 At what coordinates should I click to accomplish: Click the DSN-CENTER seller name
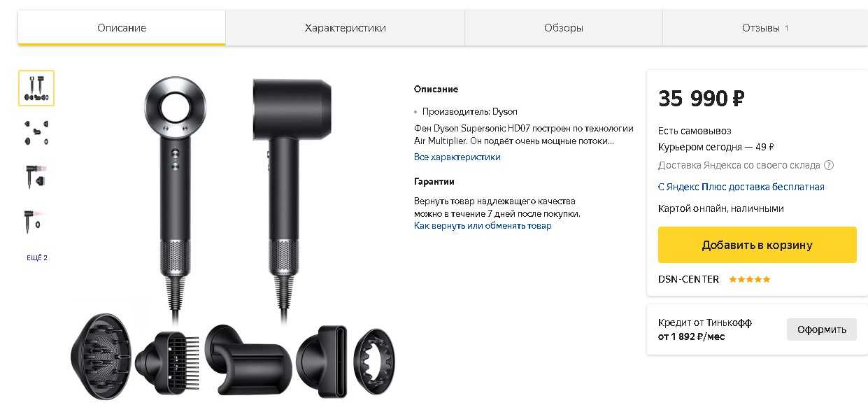point(688,279)
